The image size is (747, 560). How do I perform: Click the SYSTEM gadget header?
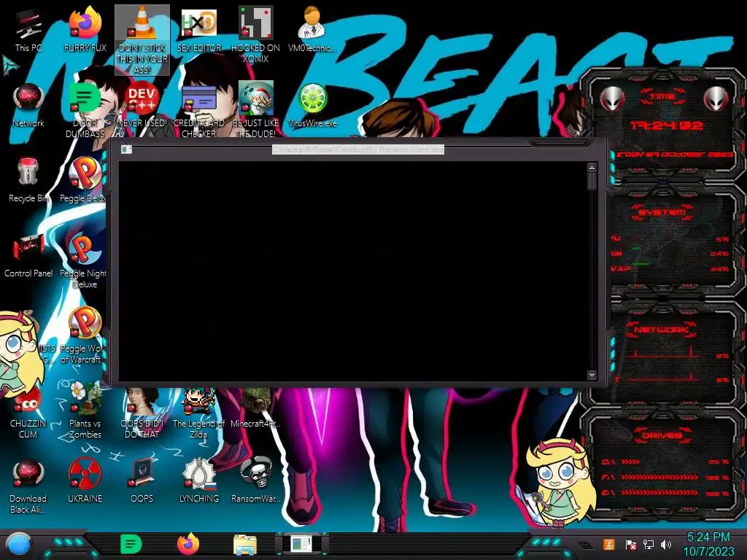662,212
